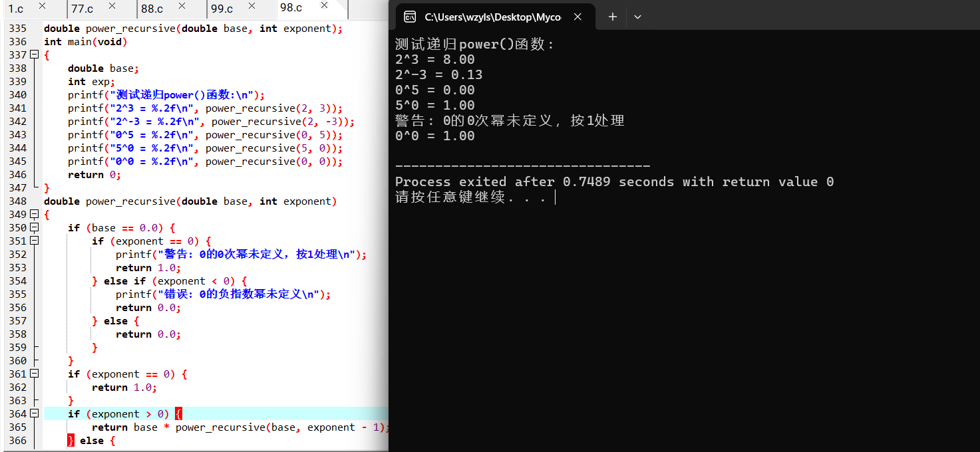Click the "return base * power_recursive" line

click(x=240, y=427)
